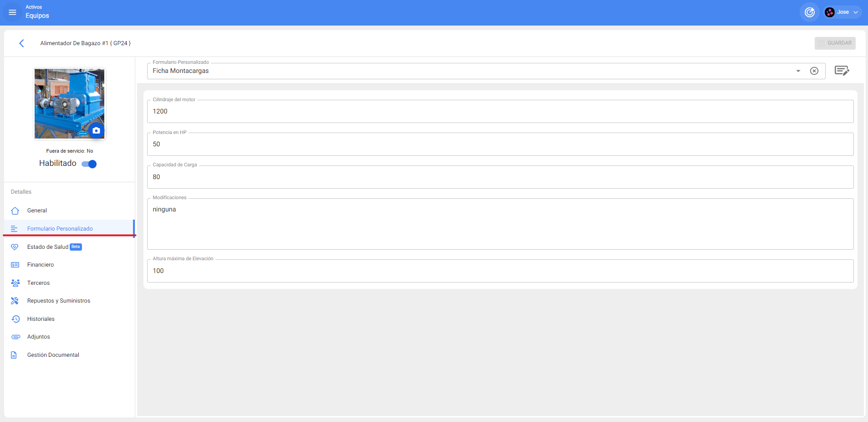Clear the Ficha Montacargas form selection
This screenshot has height=422, width=868.
(814, 71)
